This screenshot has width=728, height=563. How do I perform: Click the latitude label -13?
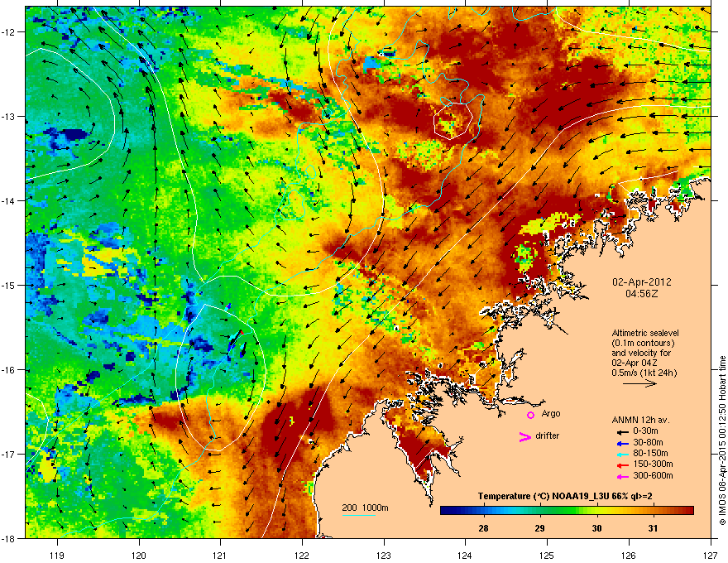click(x=9, y=116)
